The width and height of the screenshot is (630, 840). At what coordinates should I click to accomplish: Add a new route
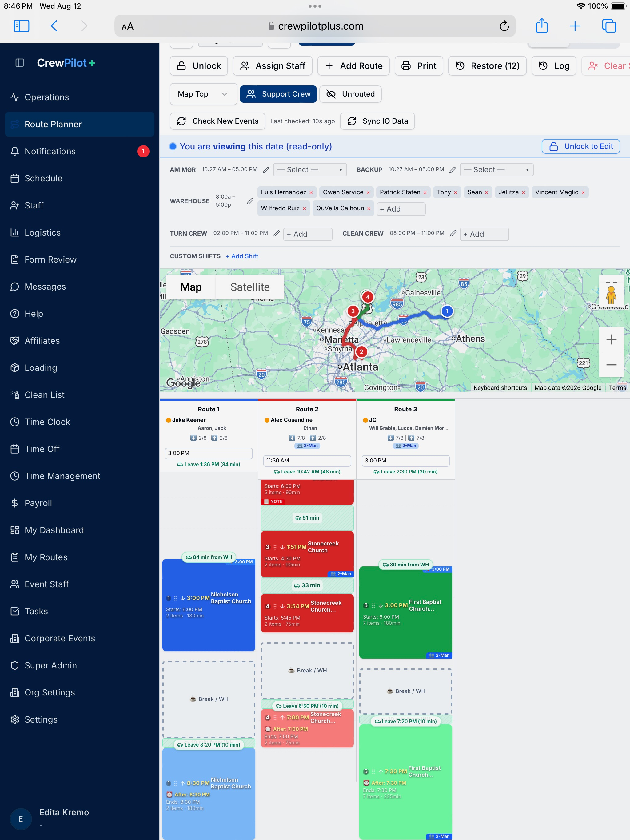point(353,66)
